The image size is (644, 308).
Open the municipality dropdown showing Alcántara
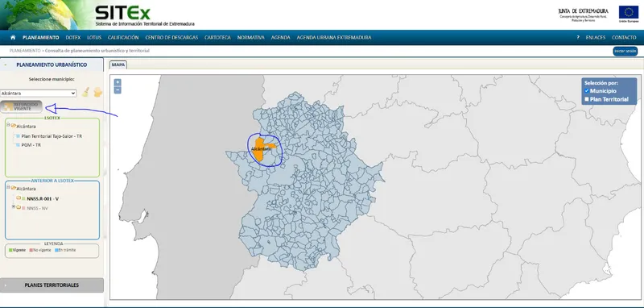[x=38, y=94]
